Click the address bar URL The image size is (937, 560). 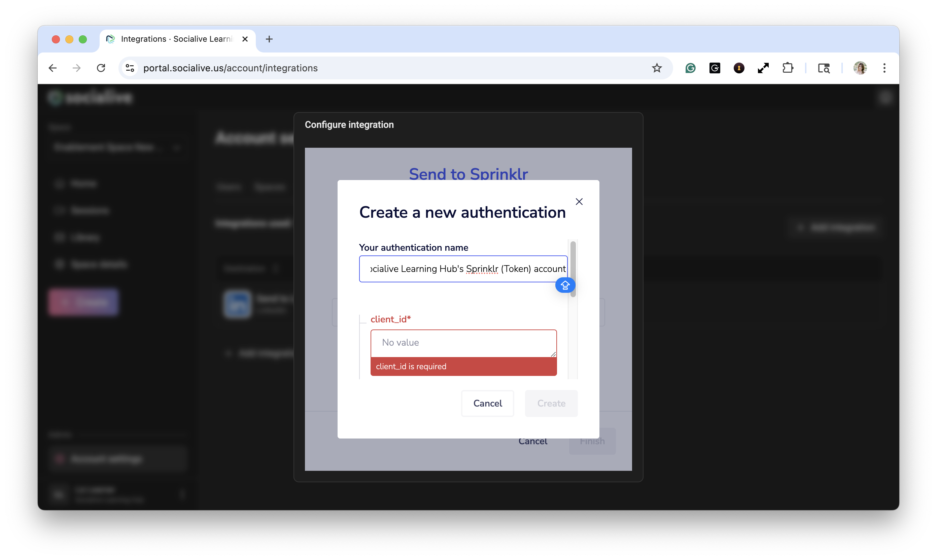click(x=230, y=68)
